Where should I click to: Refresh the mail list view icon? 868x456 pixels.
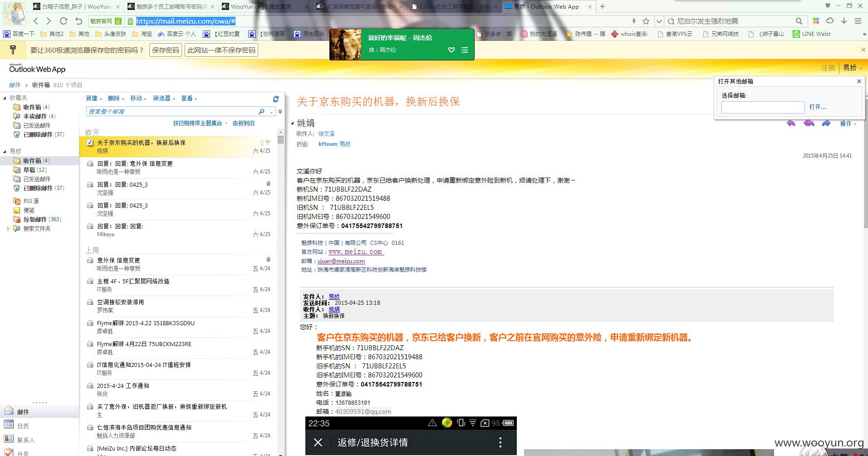point(275,99)
